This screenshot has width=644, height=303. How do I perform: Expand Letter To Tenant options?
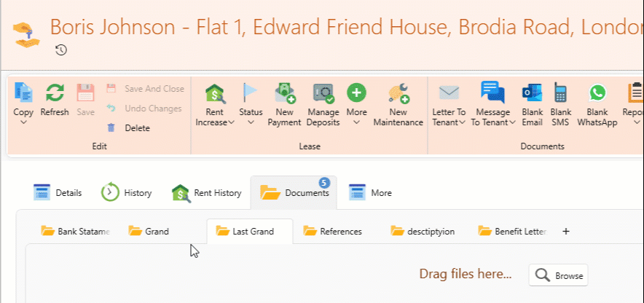click(449, 122)
